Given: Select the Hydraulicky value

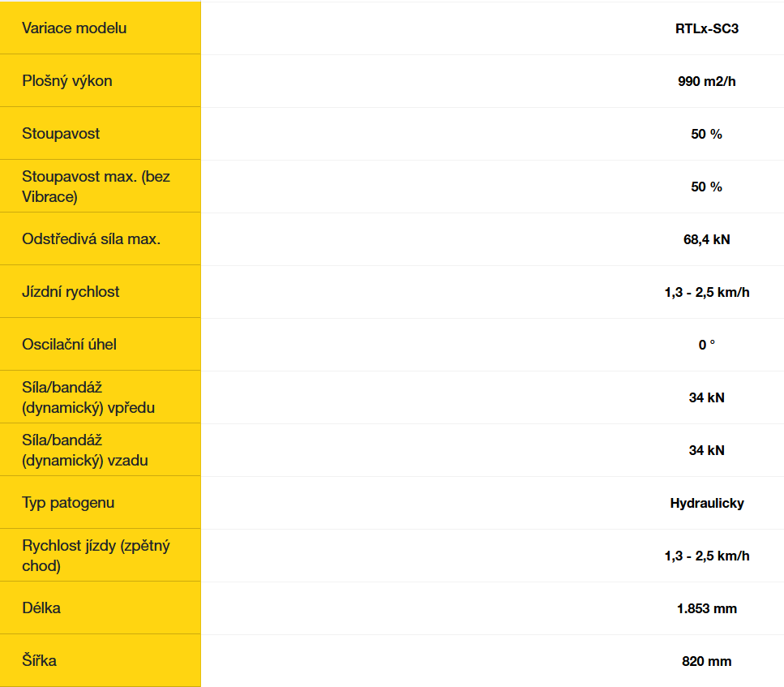Looking at the screenshot, I should click(706, 503).
